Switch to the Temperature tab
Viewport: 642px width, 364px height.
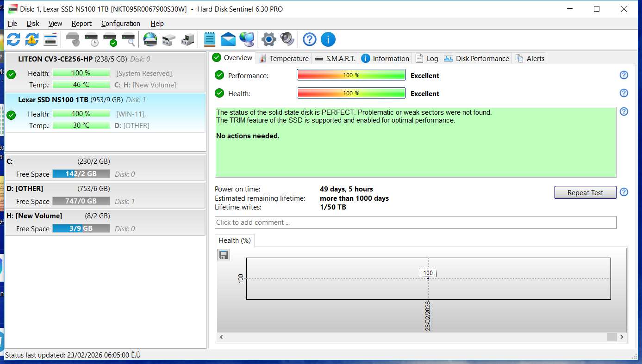click(x=284, y=58)
